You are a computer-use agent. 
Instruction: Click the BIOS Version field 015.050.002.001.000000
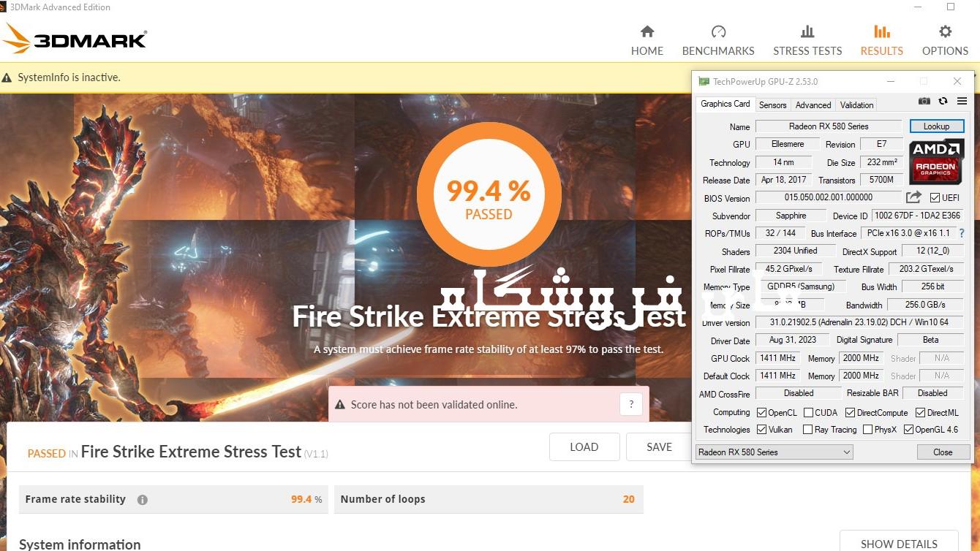829,197
